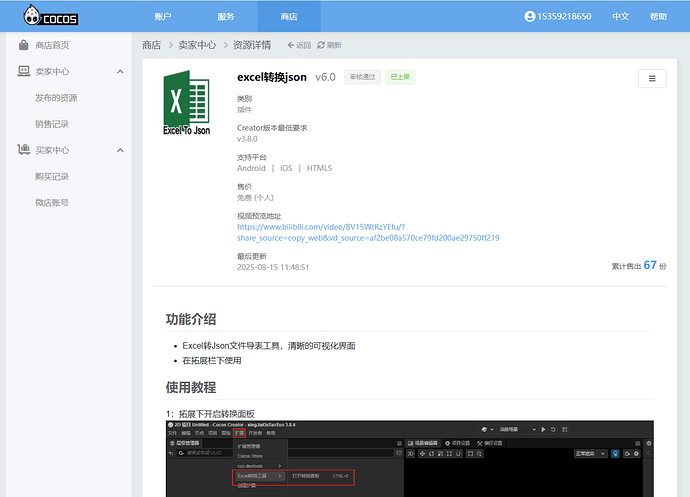Click the 审核通过 status badge

coord(362,77)
